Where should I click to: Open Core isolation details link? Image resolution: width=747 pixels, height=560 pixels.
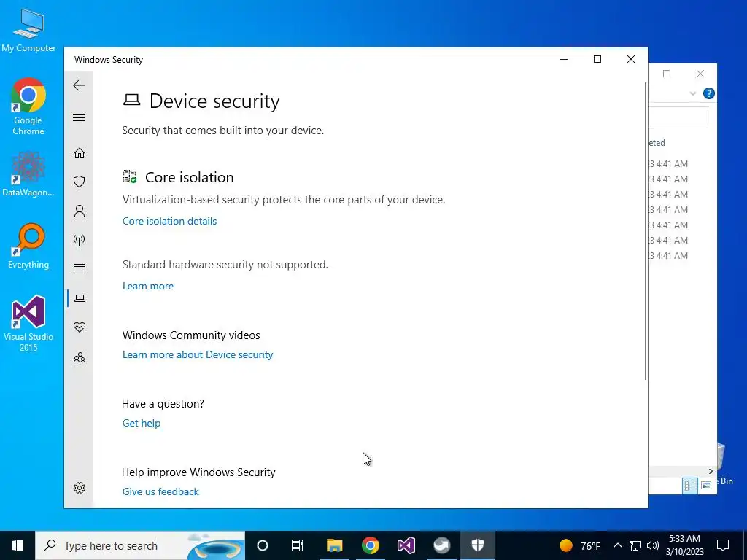click(x=169, y=221)
